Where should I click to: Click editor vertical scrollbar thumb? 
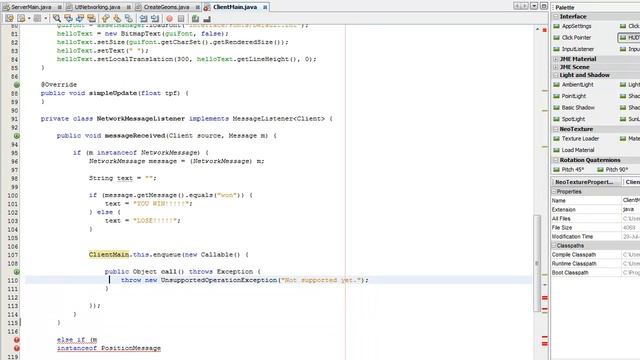coord(537,263)
